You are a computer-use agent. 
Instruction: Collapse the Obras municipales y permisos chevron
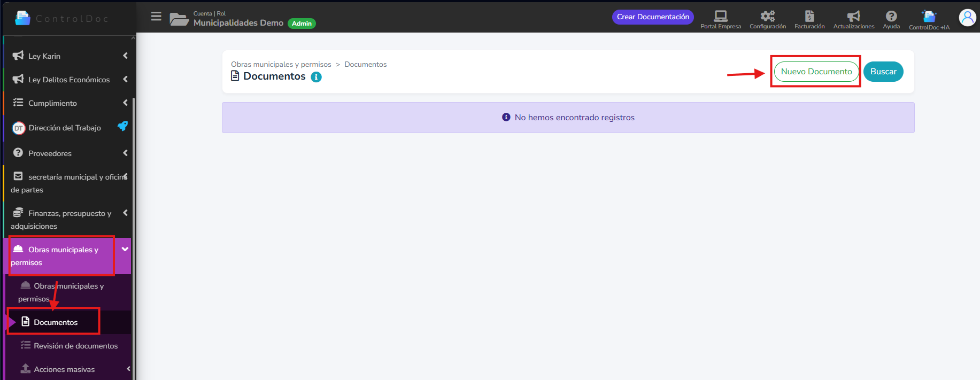(125, 249)
